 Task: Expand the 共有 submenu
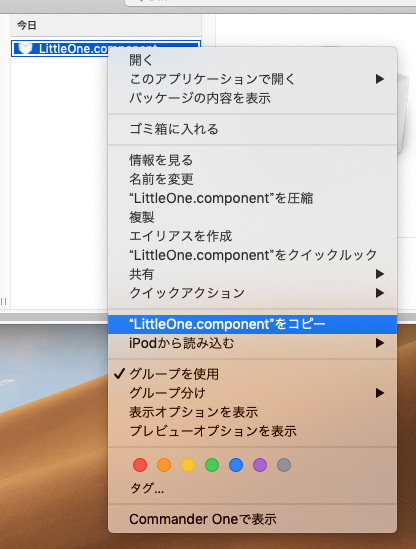click(x=252, y=274)
